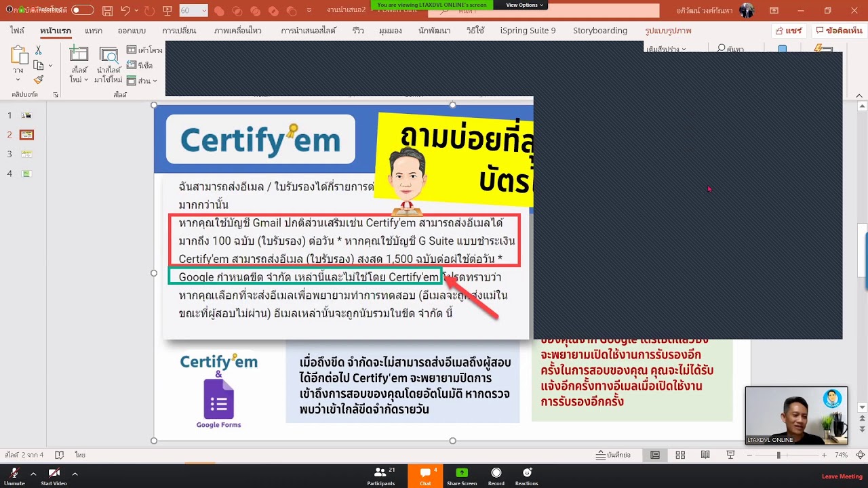This screenshot has height=488, width=868.
Task: Click the zoom in plus button
Action: (824, 455)
